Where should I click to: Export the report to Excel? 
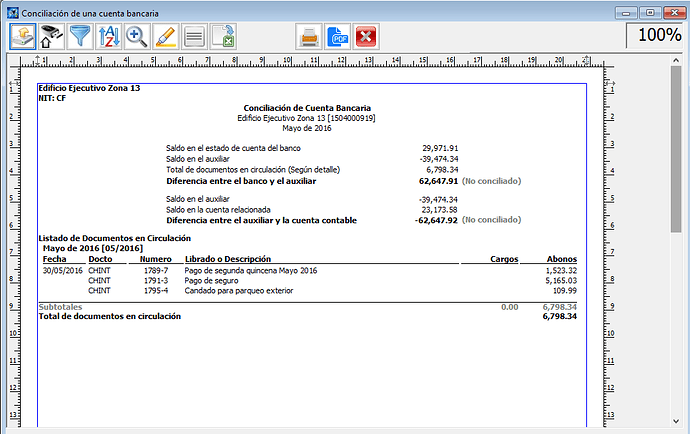[x=224, y=38]
